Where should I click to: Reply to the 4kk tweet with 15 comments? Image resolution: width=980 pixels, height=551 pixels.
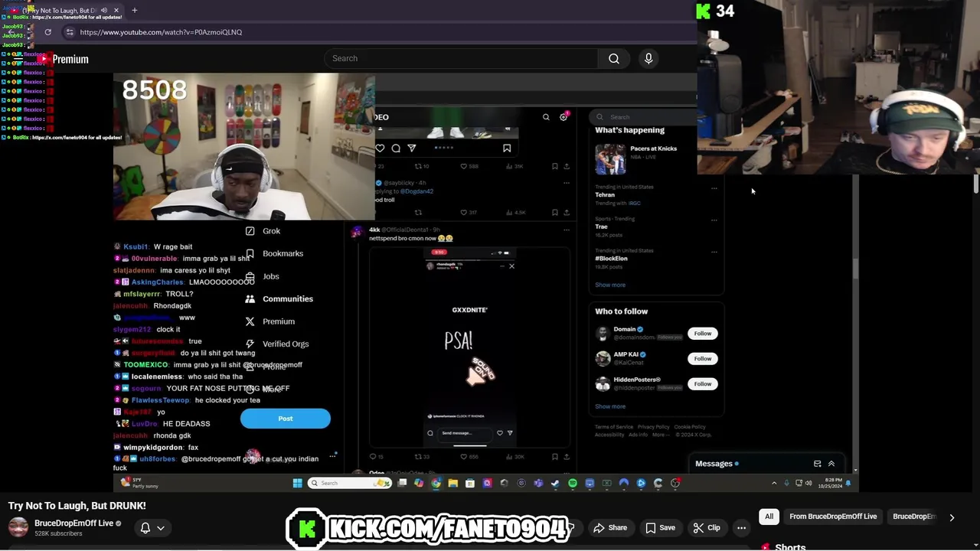(x=375, y=457)
